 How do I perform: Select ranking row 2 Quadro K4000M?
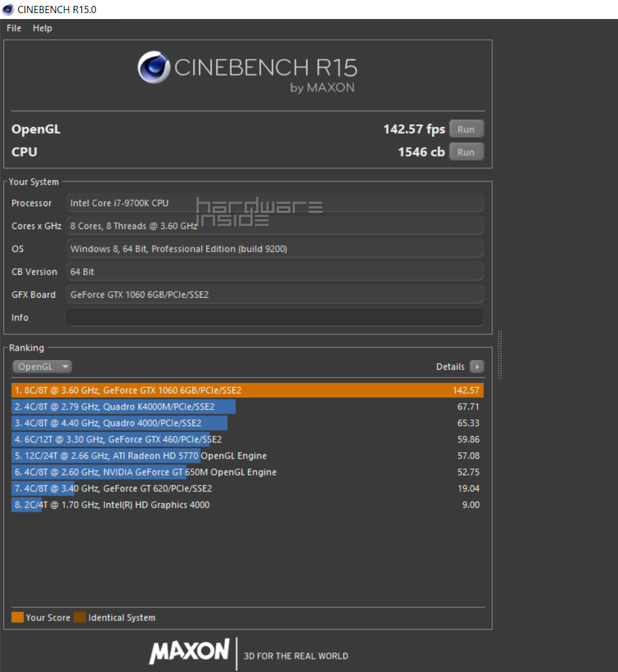(x=247, y=407)
